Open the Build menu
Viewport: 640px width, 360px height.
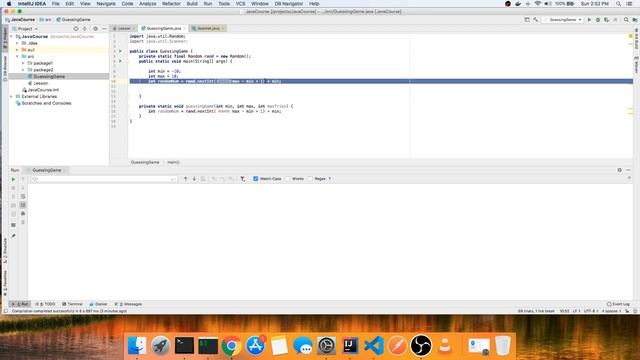point(192,4)
